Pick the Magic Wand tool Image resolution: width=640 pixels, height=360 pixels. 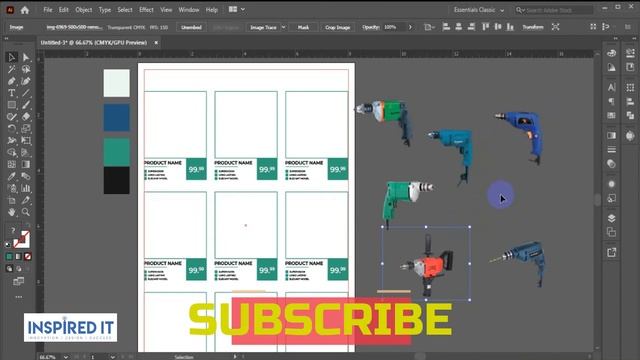(x=11, y=69)
